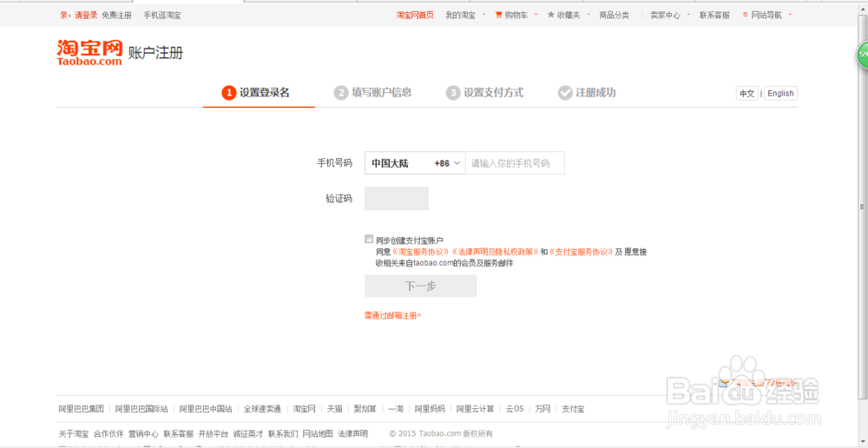Select the 设置支付方式 step tab
Viewport: 868px width, 448px height.
pos(485,93)
